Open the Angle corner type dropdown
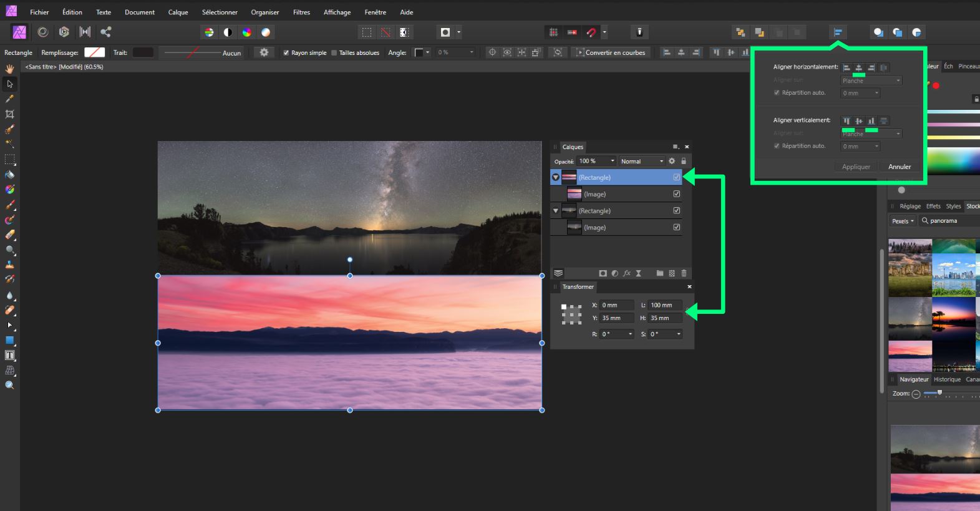 pyautogui.click(x=422, y=52)
